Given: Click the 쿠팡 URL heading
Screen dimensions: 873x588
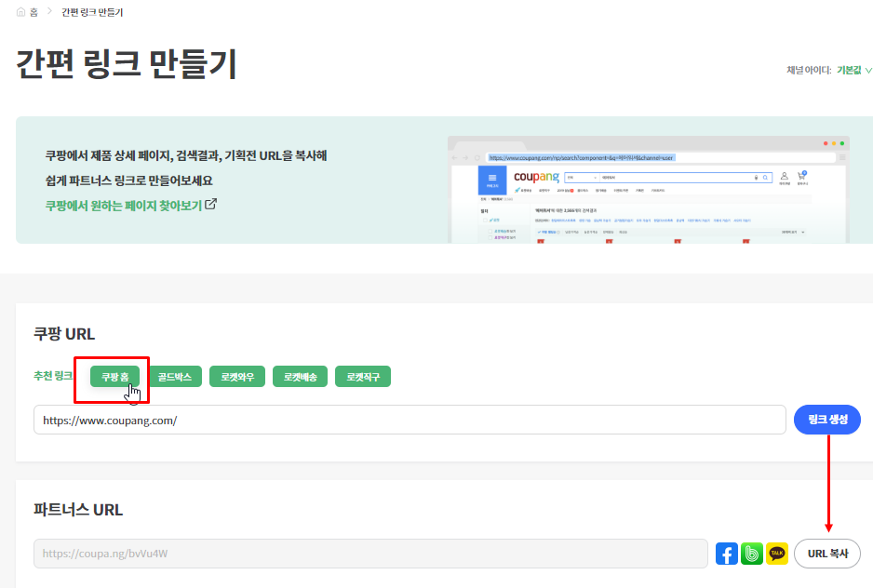Looking at the screenshot, I should coord(64,334).
